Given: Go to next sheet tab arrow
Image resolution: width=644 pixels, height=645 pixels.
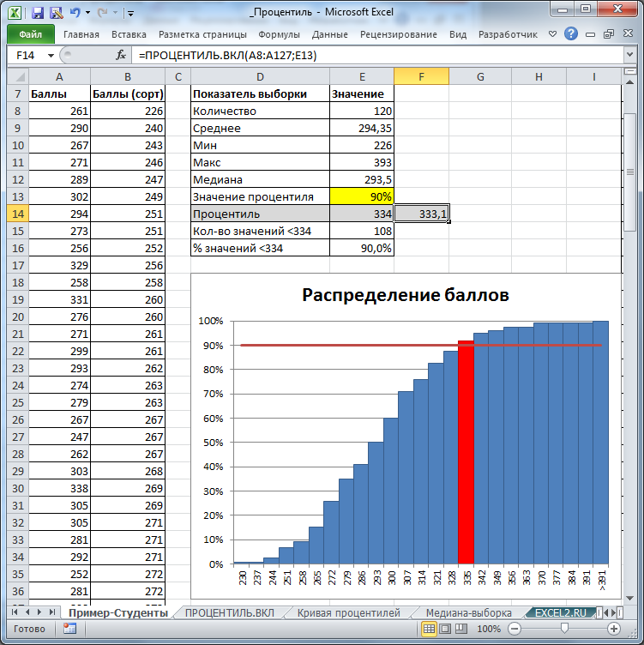Looking at the screenshot, I should (x=39, y=612).
